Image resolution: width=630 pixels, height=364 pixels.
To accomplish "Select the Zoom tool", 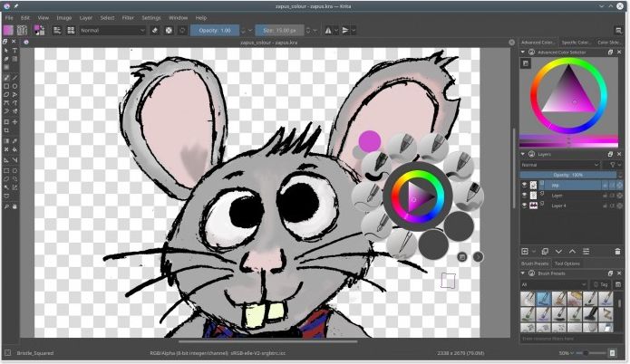I will coord(6,206).
